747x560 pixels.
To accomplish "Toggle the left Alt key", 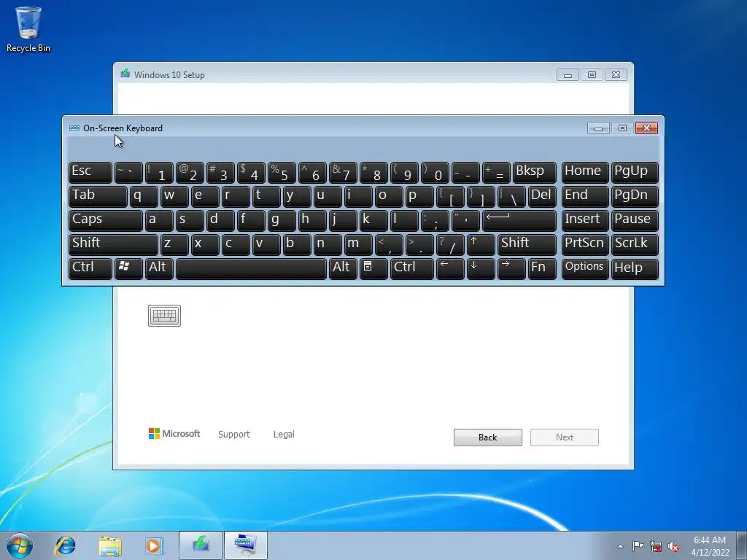I will [159, 268].
